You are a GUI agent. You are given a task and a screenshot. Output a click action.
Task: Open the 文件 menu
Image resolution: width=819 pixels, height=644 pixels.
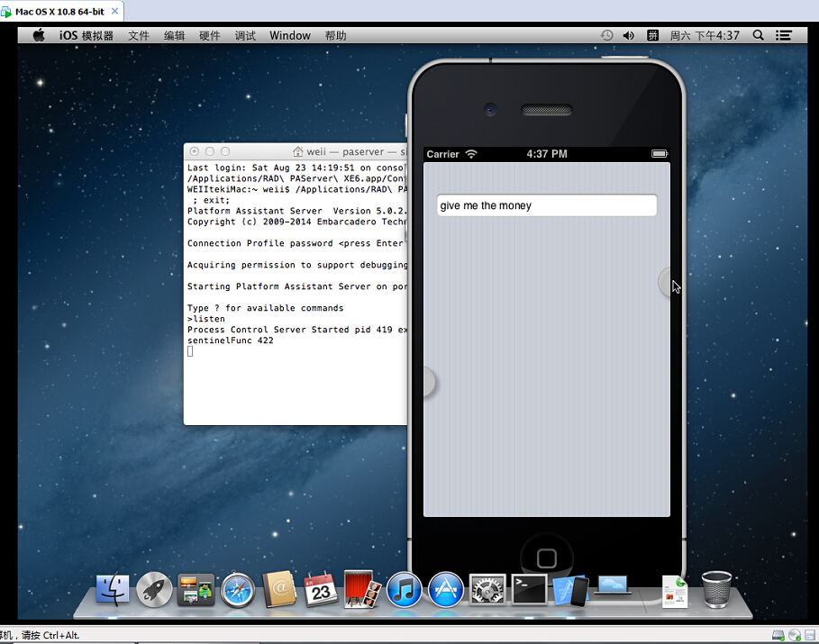coord(139,35)
